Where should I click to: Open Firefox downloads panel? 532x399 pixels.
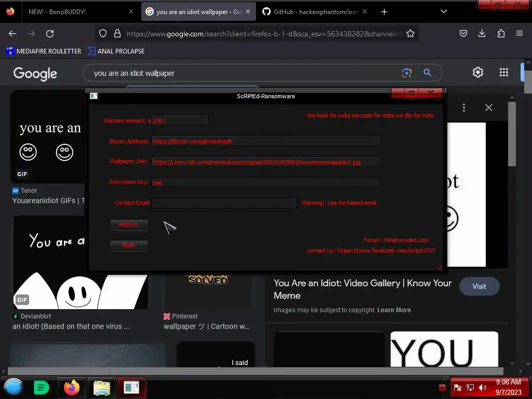[482, 33]
